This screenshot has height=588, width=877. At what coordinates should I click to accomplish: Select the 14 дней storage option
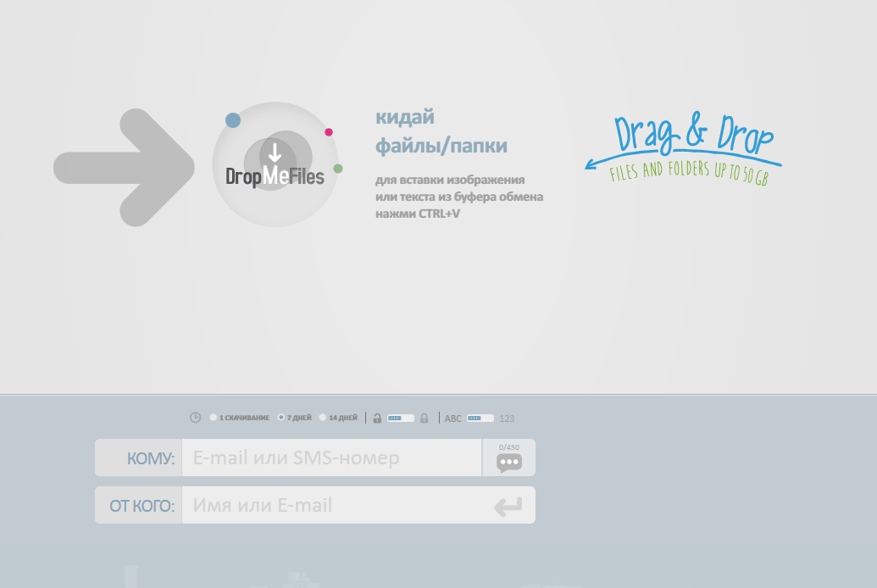click(x=323, y=418)
